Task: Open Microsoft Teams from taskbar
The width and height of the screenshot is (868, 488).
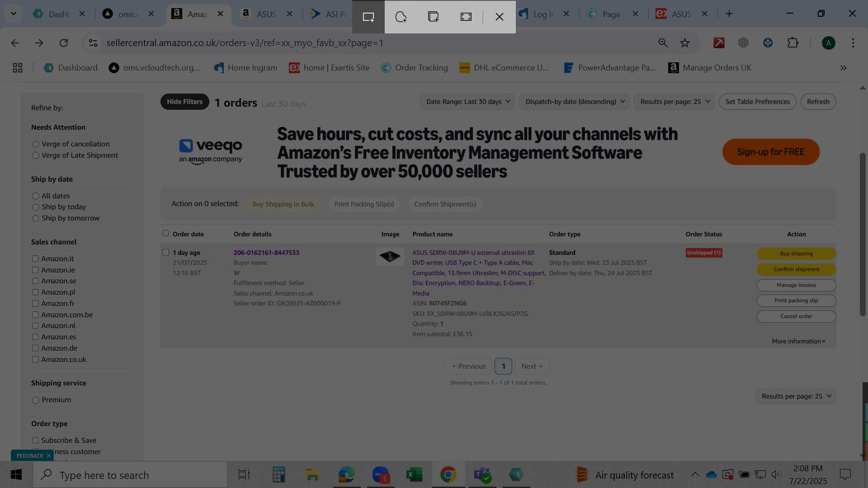Action: click(482, 475)
